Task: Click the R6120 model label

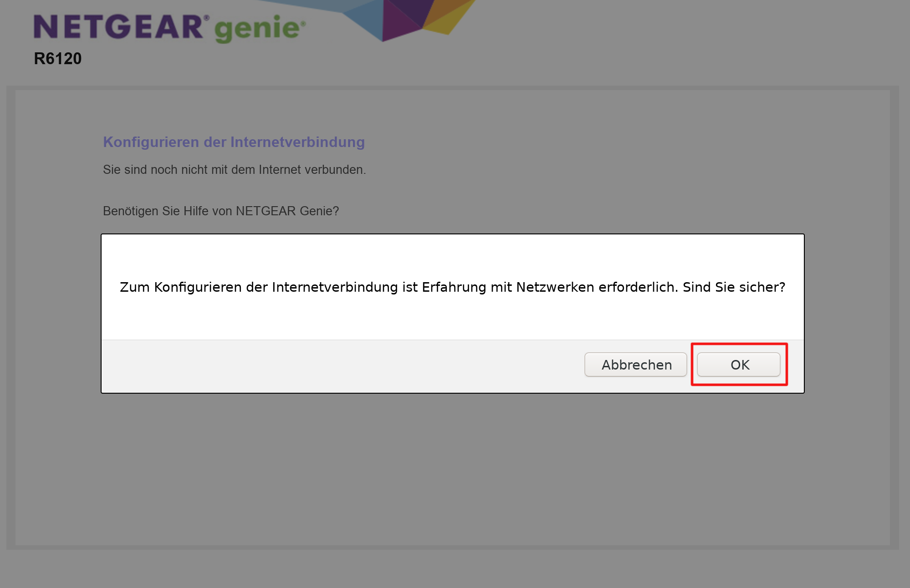Action: click(x=58, y=59)
